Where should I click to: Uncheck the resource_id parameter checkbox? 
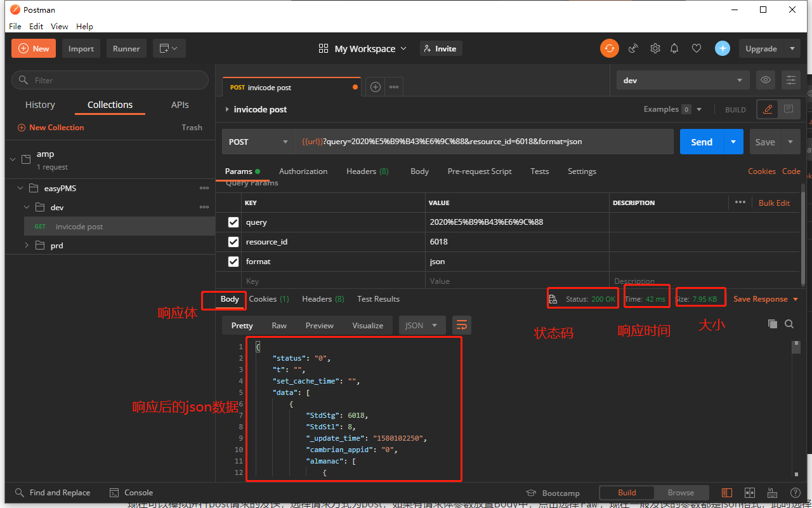(233, 242)
